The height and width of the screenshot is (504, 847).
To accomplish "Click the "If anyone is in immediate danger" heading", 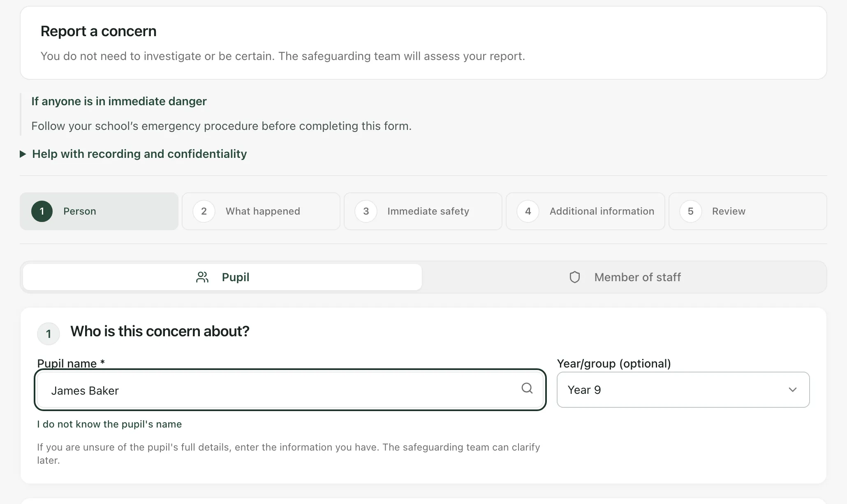I will [x=119, y=101].
